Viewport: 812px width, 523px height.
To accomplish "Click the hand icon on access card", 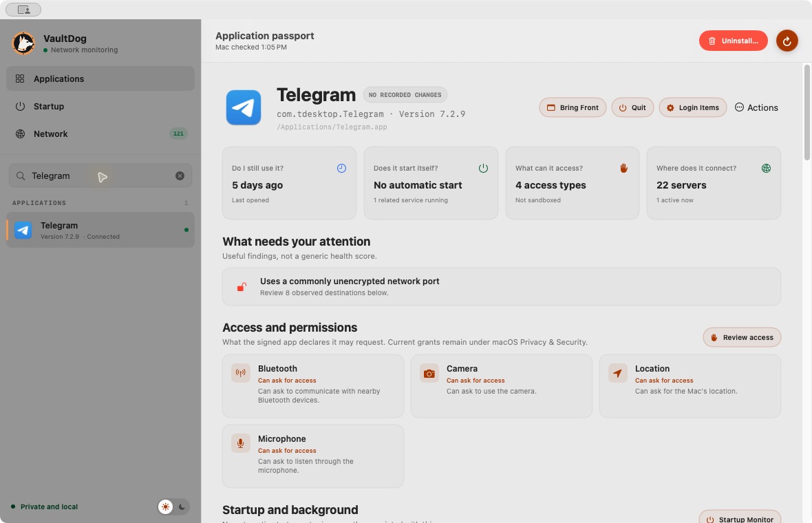I will pos(624,168).
